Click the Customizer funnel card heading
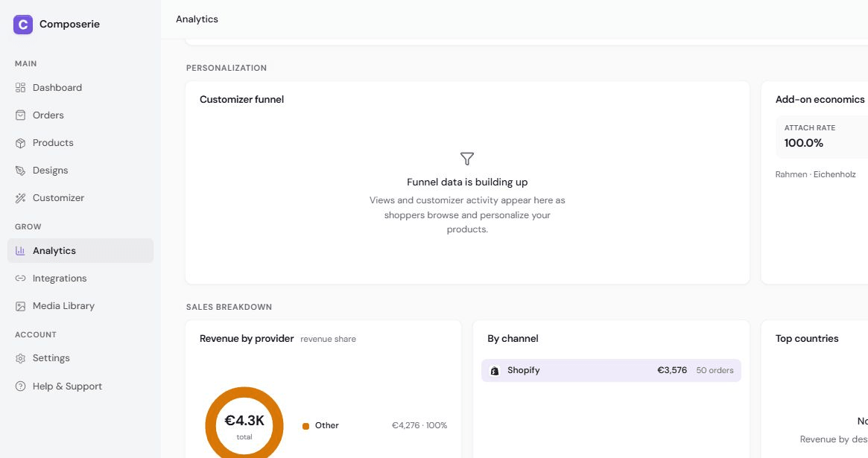 tap(242, 100)
